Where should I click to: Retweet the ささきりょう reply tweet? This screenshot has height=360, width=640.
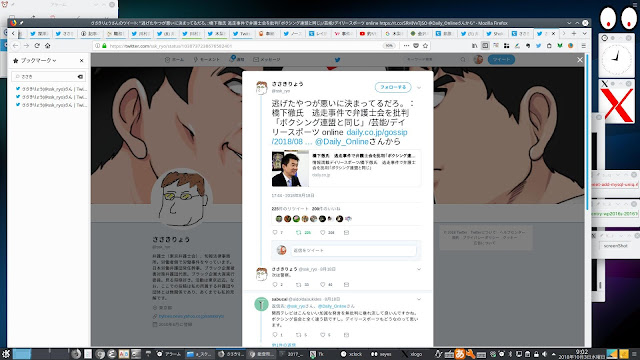[x=298, y=284]
